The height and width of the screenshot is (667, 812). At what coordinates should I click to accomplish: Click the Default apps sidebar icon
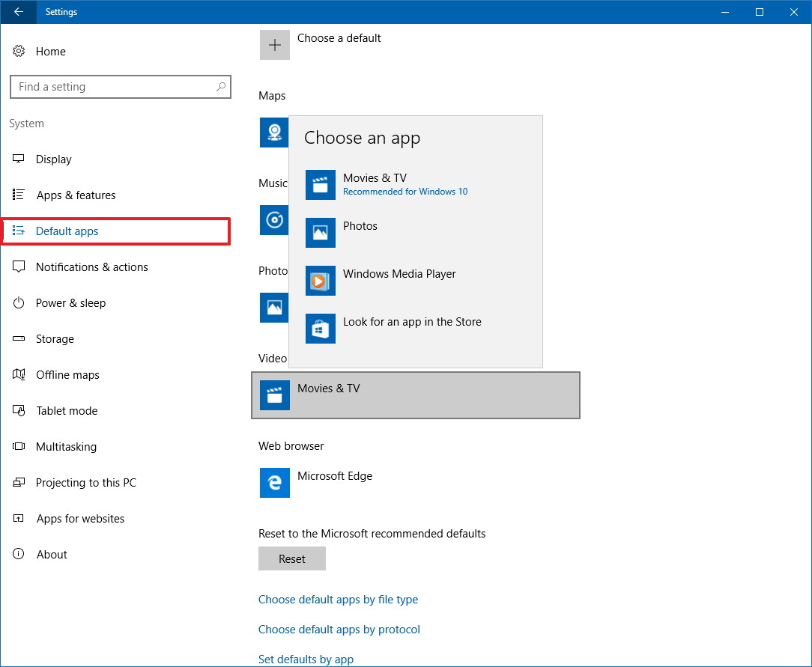point(19,231)
